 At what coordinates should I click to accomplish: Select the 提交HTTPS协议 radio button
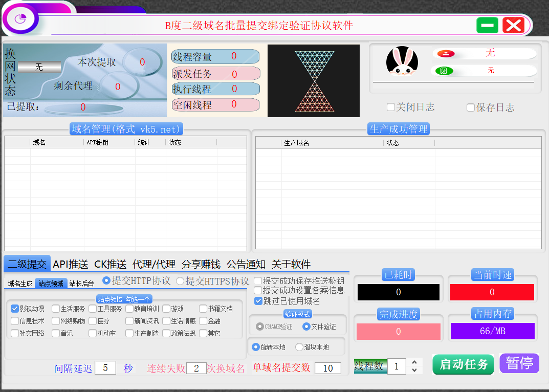180,281
